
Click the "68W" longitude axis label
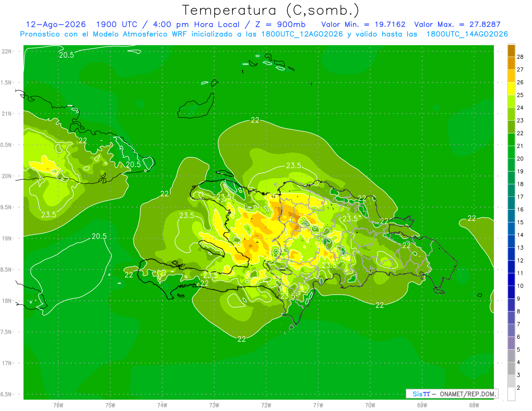(474, 405)
